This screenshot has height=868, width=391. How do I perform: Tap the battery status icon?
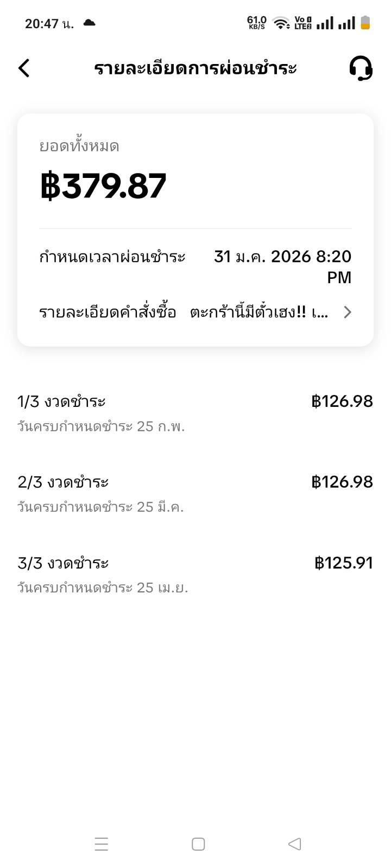click(365, 23)
